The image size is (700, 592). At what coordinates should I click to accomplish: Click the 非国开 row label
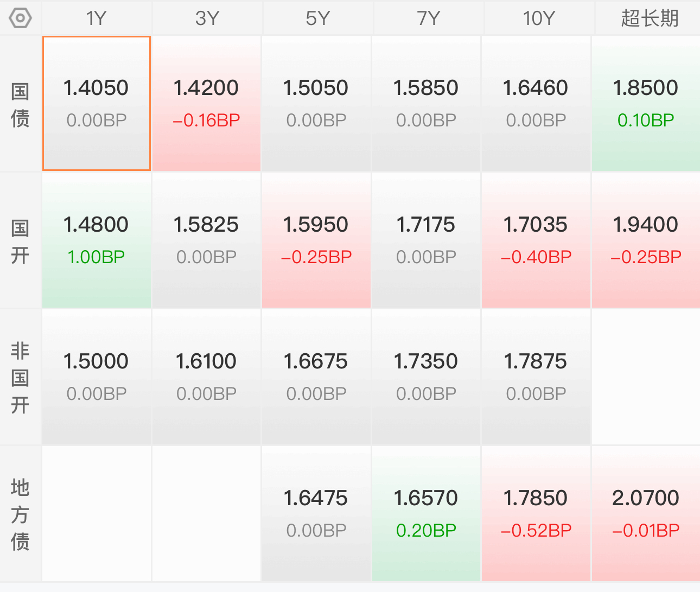tap(20, 378)
